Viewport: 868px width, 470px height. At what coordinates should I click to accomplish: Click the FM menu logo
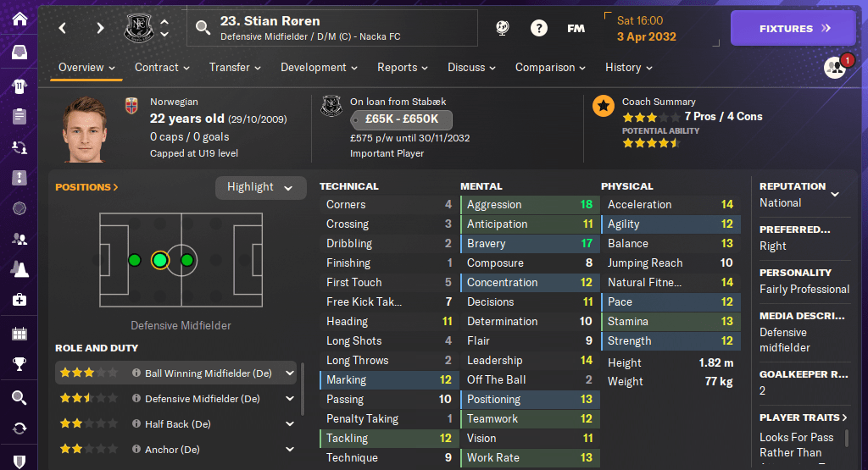pyautogui.click(x=576, y=28)
